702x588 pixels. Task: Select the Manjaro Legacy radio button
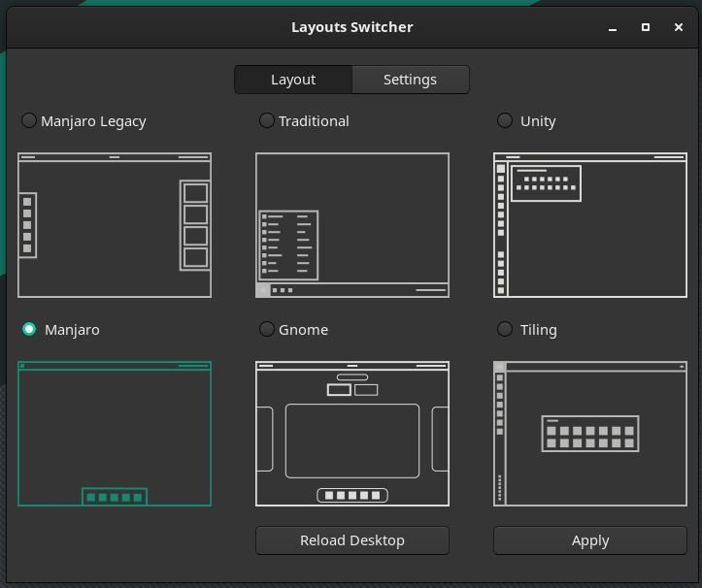(29, 120)
